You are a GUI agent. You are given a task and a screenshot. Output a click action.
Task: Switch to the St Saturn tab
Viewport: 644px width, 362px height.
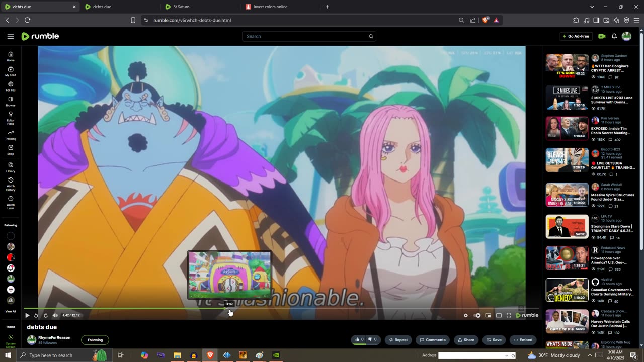pos(199,7)
